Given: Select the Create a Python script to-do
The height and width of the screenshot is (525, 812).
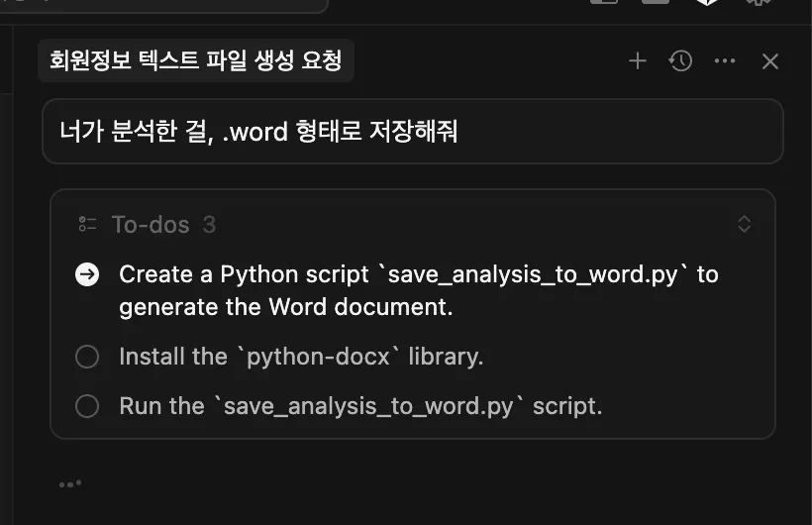Looking at the screenshot, I should 418,290.
